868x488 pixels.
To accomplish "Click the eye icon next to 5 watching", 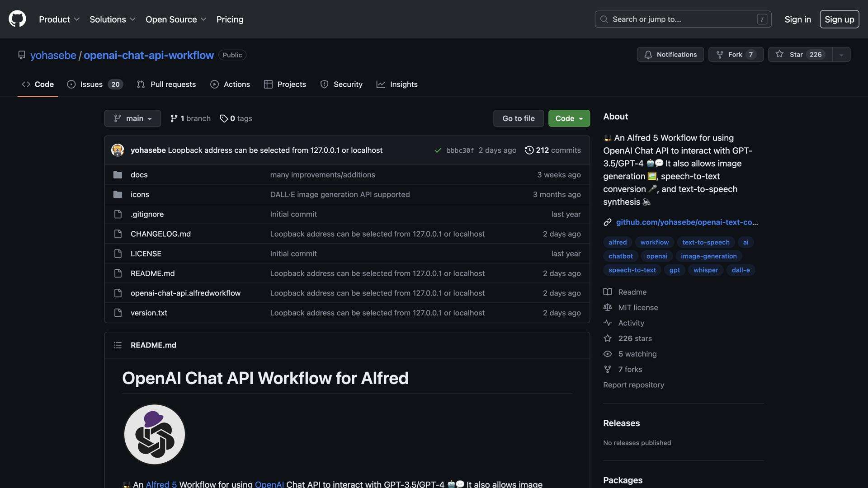I will (x=608, y=354).
